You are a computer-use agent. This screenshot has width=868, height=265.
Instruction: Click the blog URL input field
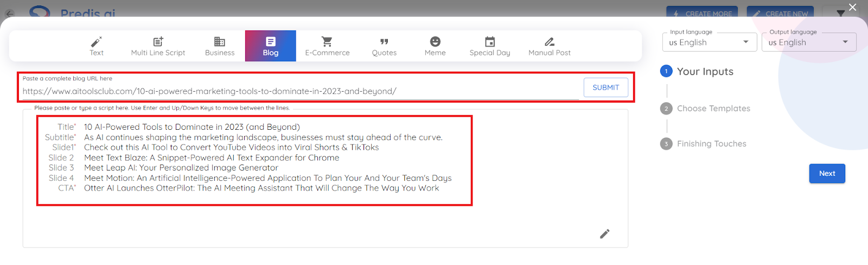coord(301,91)
